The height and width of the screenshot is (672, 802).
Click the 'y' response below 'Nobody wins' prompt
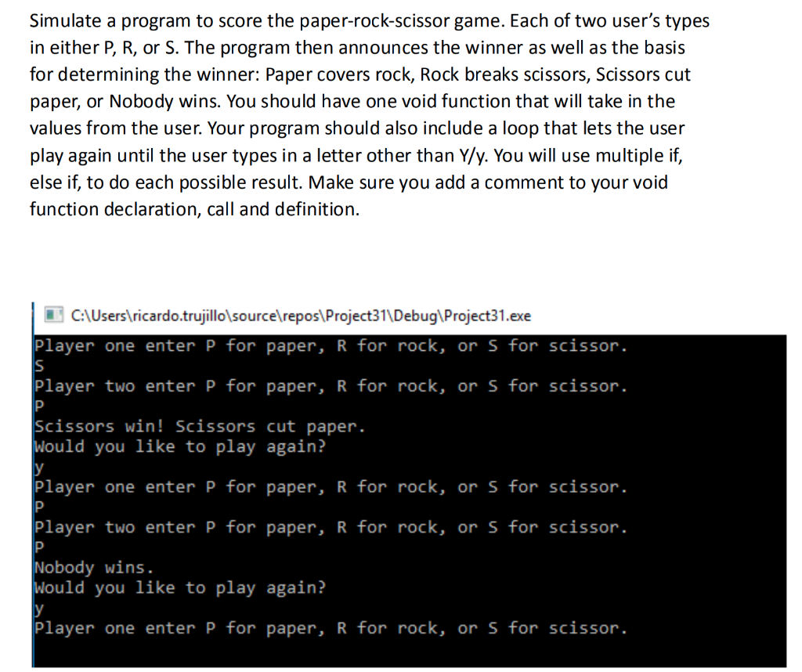(x=39, y=609)
